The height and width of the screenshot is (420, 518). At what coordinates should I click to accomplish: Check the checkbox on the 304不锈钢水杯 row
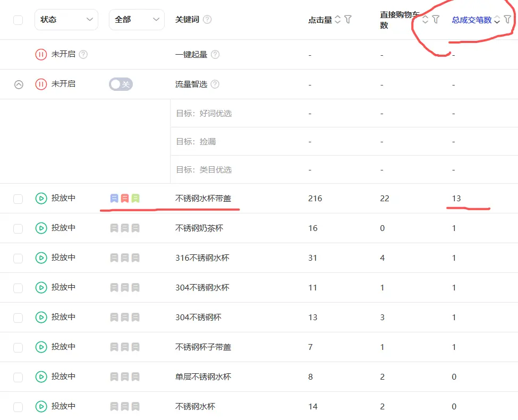[18, 287]
